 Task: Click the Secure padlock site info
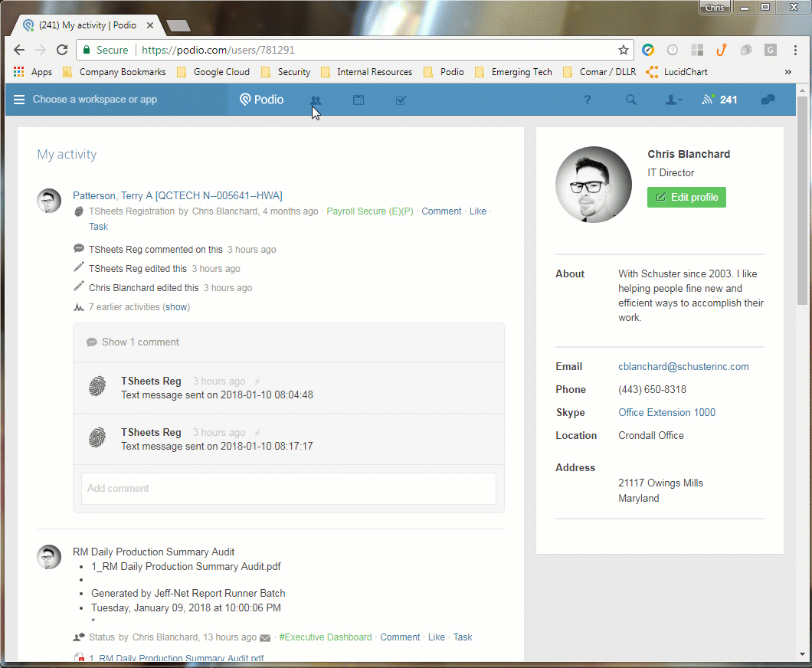[106, 51]
